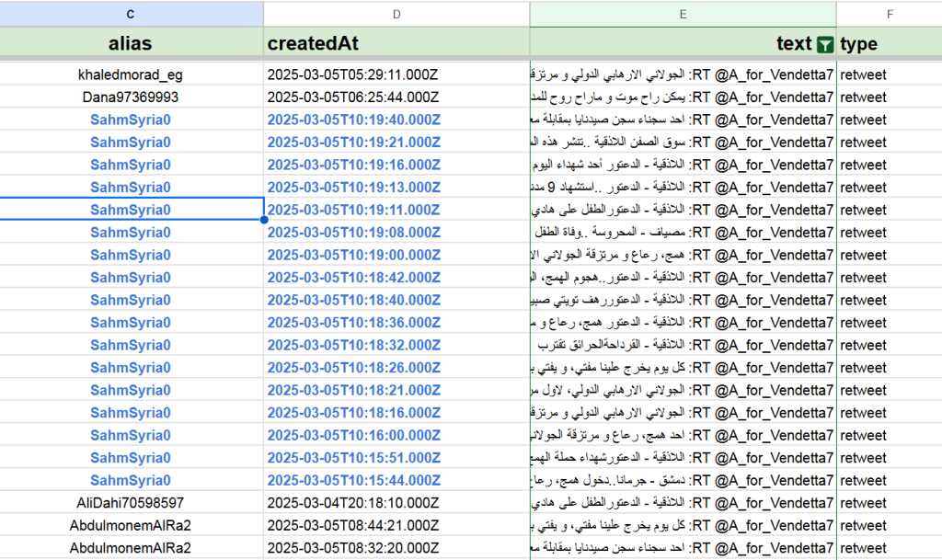Click timestamp 2025-03-05T10:19:40.000Z cell
Screen dimensions: 942x560
[353, 120]
